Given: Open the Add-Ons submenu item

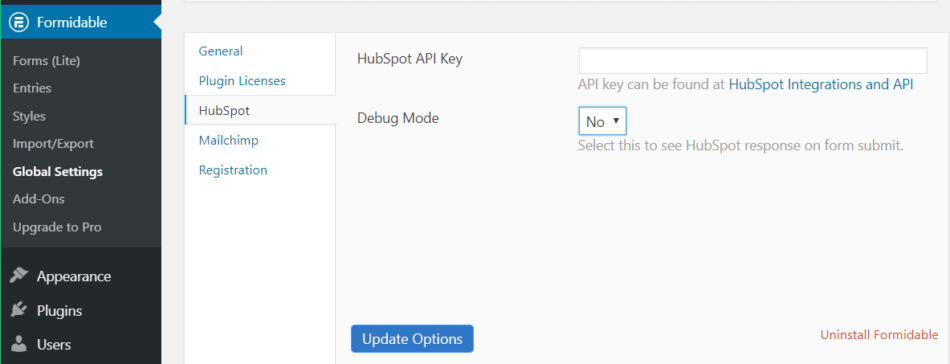Looking at the screenshot, I should click(38, 199).
